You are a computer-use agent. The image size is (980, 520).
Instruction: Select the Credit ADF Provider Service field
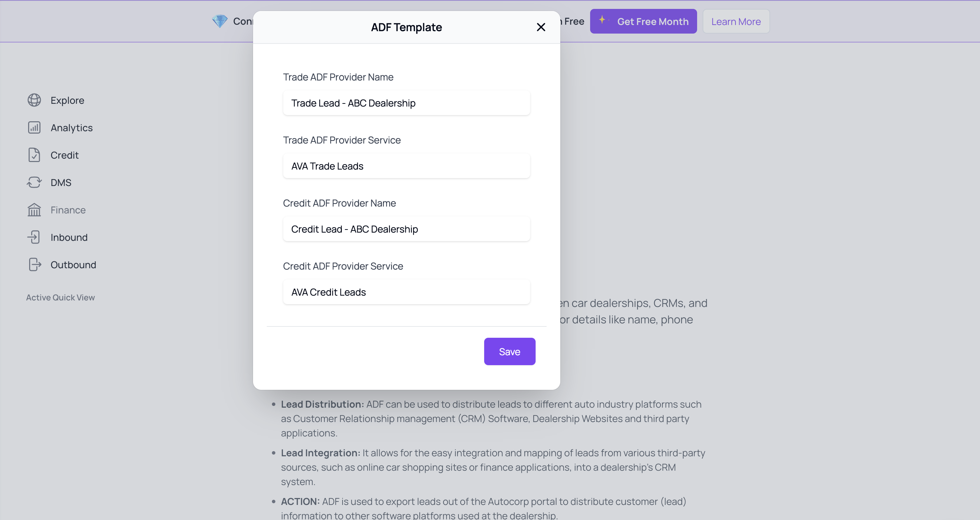tap(406, 292)
